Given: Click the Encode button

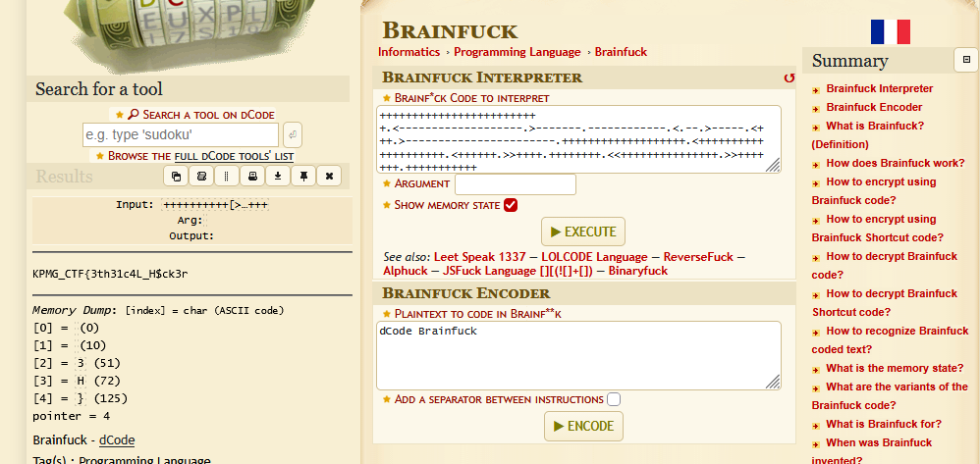Looking at the screenshot, I should pyautogui.click(x=583, y=427).
